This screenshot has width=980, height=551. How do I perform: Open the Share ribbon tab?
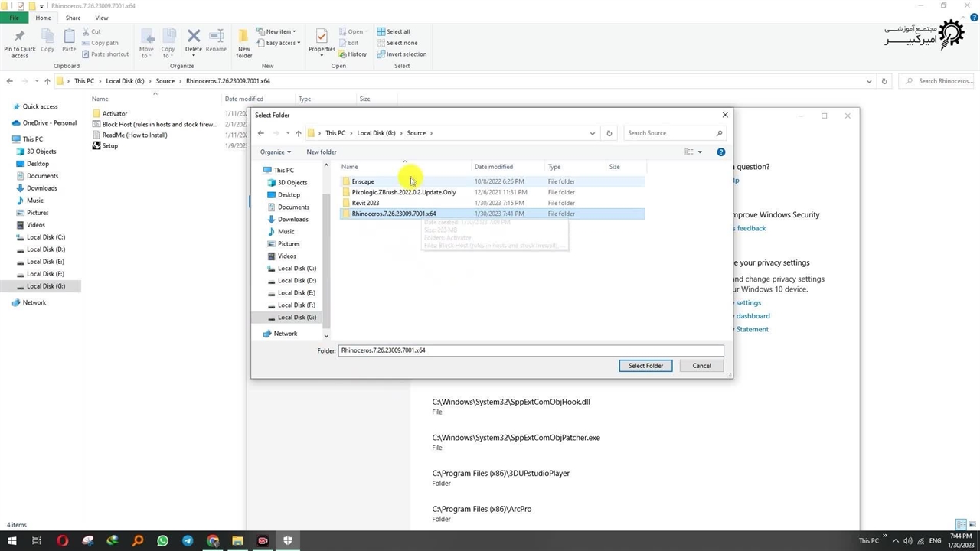click(x=73, y=18)
